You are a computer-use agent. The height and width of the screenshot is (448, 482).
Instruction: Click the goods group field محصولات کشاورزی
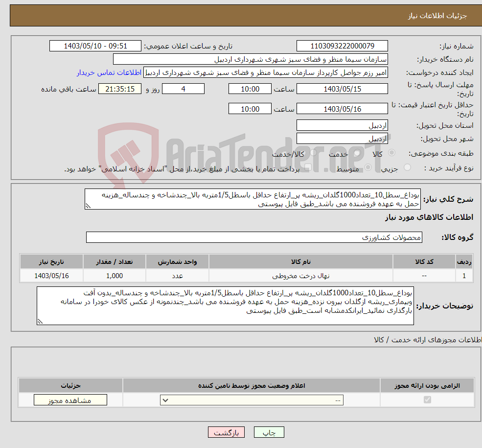click(x=254, y=237)
